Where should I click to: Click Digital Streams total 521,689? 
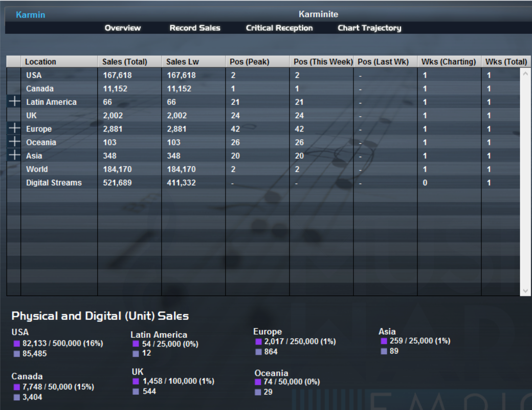[117, 183]
